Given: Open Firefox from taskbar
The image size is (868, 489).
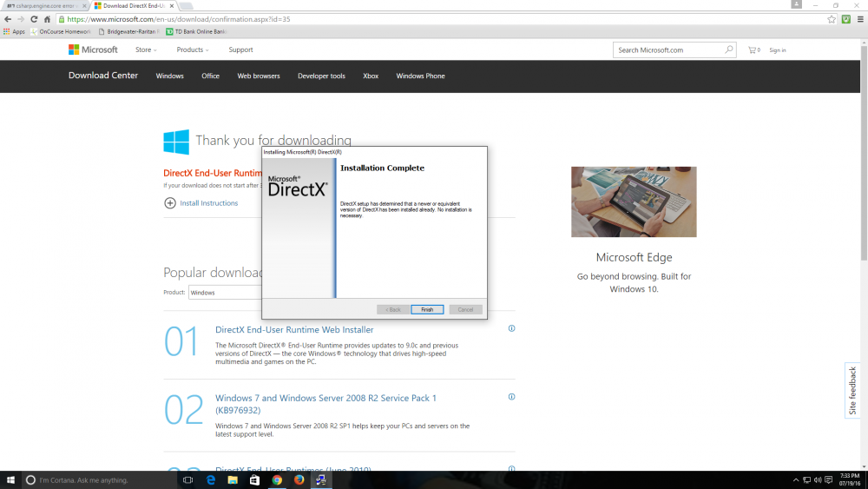Looking at the screenshot, I should tap(299, 480).
